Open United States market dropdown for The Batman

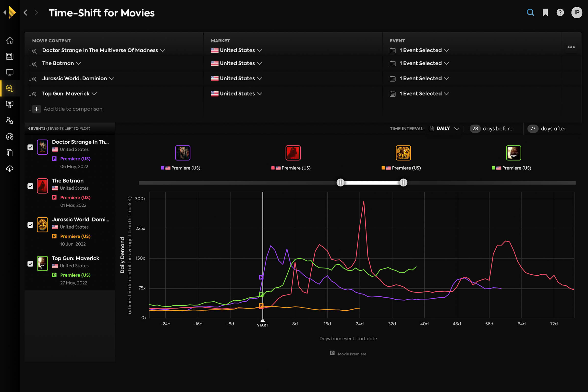[x=236, y=63]
